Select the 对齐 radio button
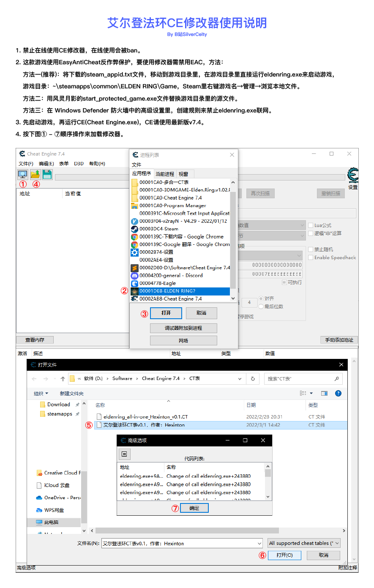The height and width of the screenshot is (588, 374). tap(261, 298)
